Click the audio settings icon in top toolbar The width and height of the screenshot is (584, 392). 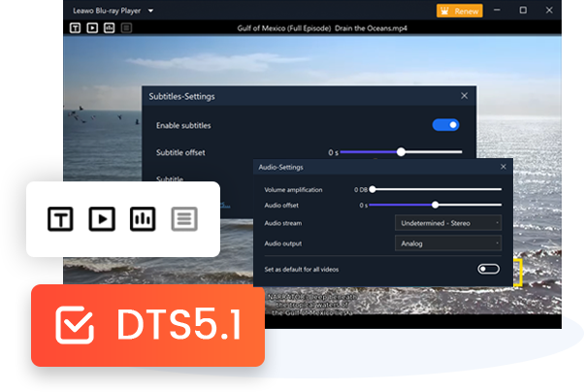[x=109, y=28]
